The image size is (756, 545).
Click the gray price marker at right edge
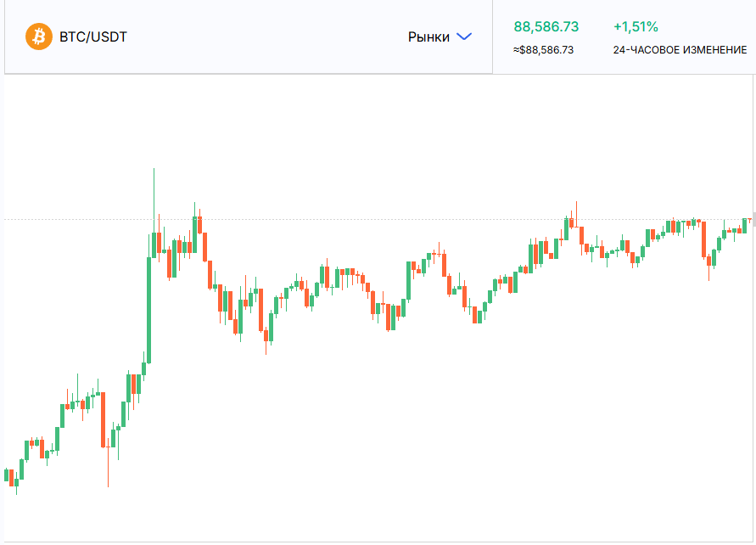[753, 222]
